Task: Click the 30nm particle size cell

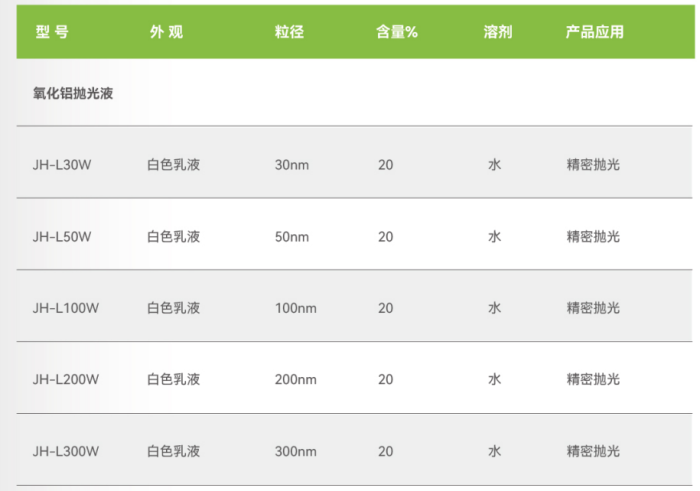Action: 291,164
